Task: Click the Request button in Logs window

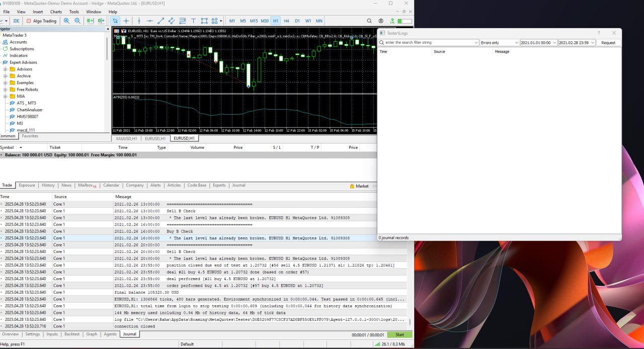Action: point(608,43)
